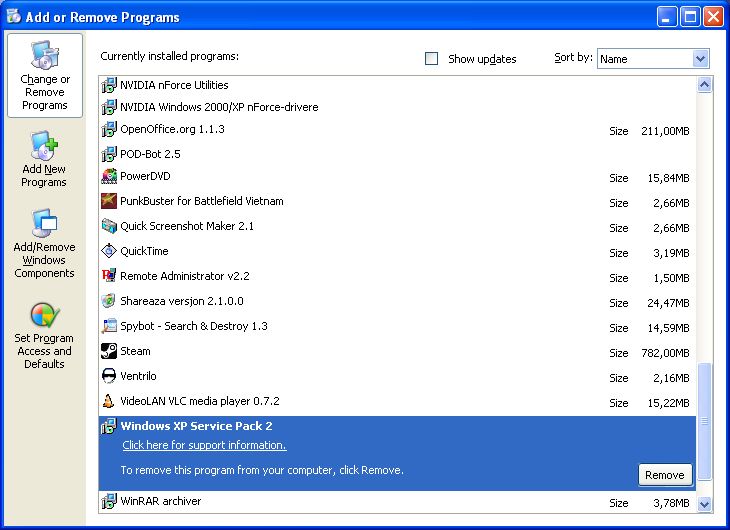Click the Shareaza versjon 2.1.0.0 icon
730x530 pixels.
[109, 301]
